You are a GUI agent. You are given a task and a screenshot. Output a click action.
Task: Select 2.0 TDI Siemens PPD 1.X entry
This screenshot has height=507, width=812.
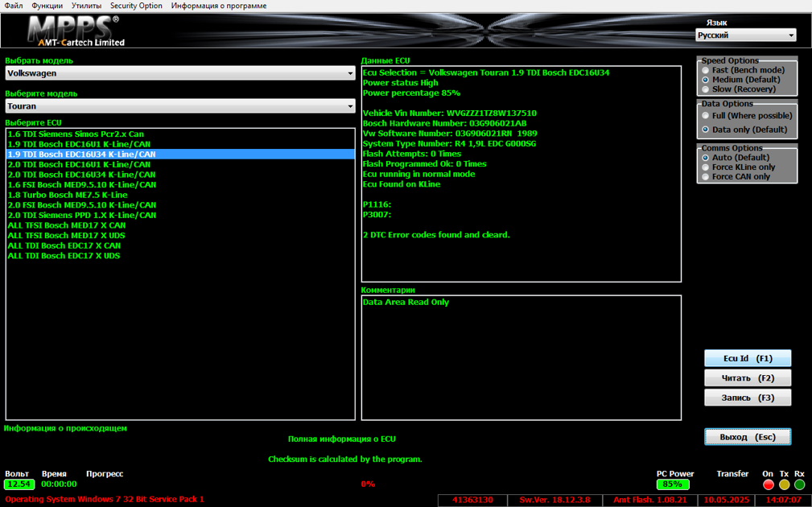[x=180, y=216]
